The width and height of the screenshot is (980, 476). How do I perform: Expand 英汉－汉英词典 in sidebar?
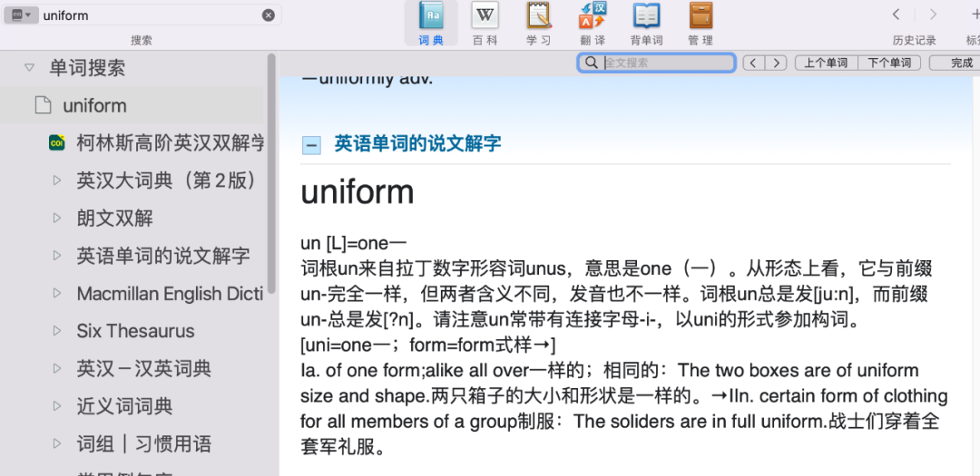(x=57, y=368)
